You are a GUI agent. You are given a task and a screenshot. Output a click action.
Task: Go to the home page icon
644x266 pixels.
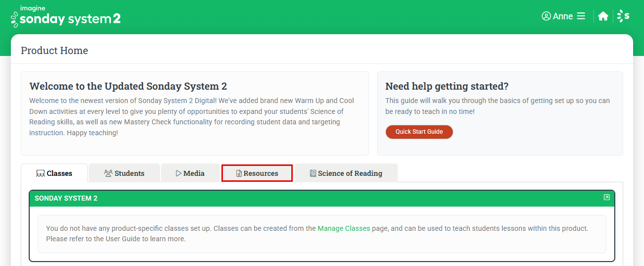click(x=603, y=16)
